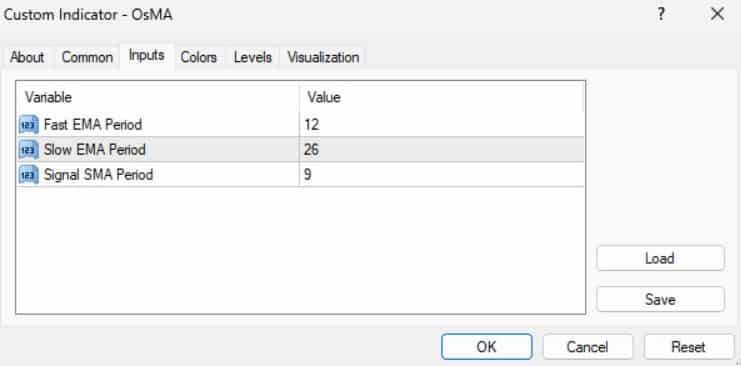Click the Save button
Image resolution: width=741 pixels, height=366 pixels.
click(x=660, y=299)
